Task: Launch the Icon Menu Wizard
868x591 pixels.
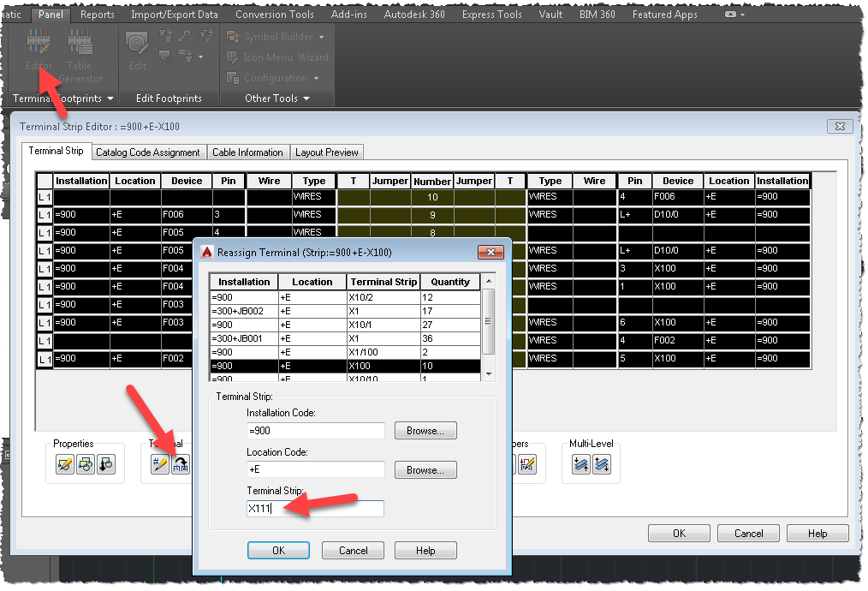Action: coord(277,57)
